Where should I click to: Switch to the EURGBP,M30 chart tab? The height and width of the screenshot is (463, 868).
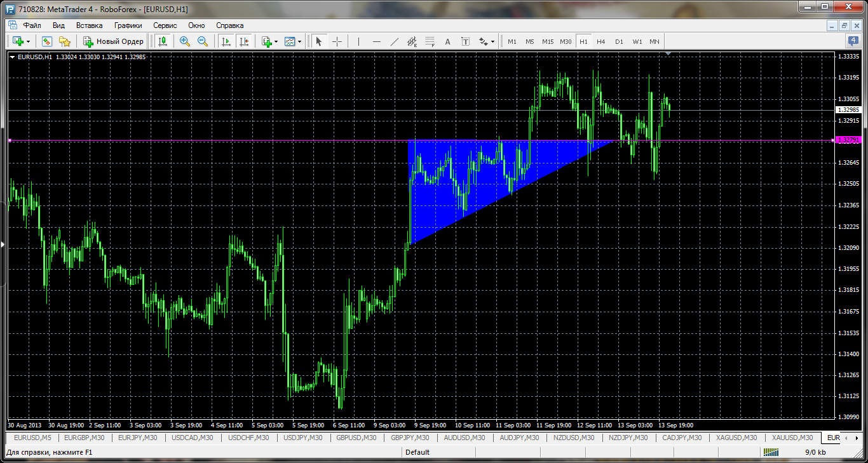pyautogui.click(x=85, y=438)
